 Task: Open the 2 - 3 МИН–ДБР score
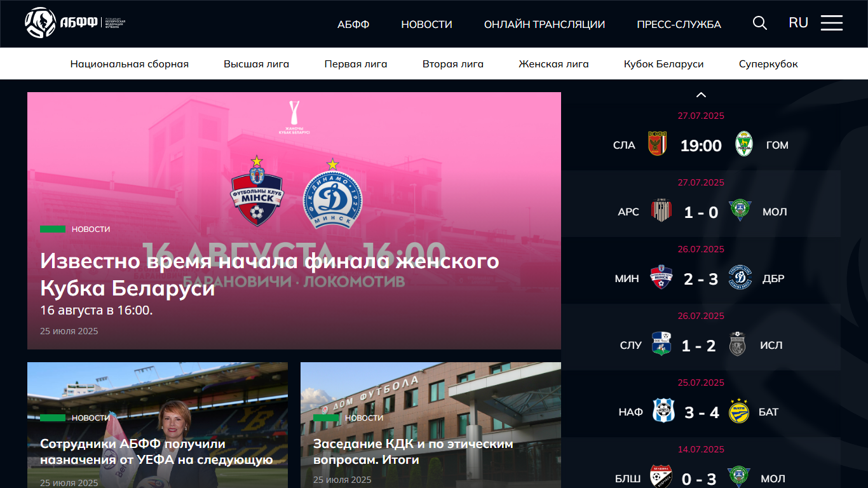coord(701,279)
